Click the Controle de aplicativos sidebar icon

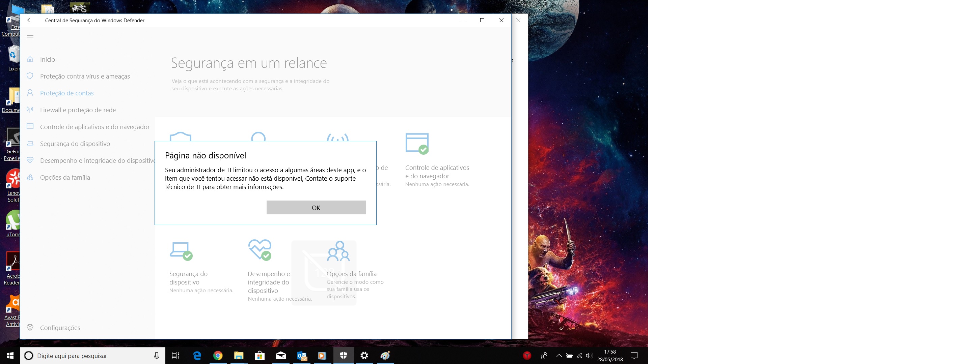30,126
